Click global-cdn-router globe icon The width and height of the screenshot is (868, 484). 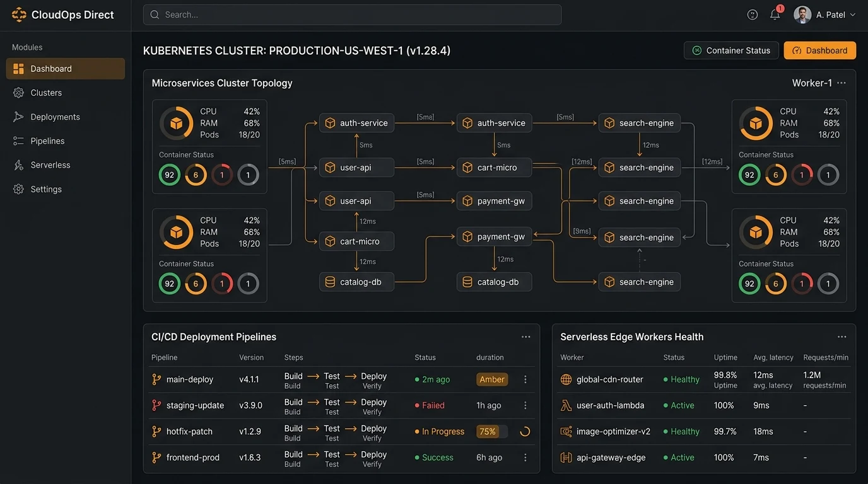click(x=566, y=379)
